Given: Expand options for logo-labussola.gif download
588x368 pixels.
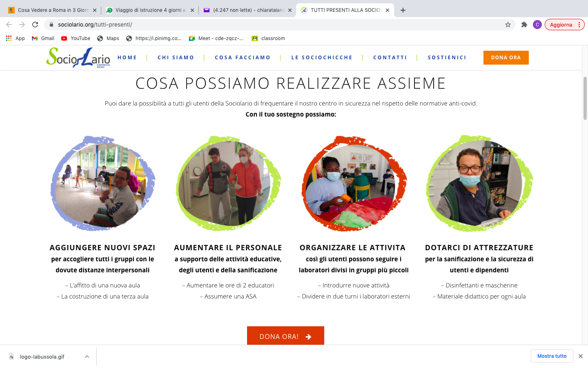Looking at the screenshot, I should [x=87, y=357].
